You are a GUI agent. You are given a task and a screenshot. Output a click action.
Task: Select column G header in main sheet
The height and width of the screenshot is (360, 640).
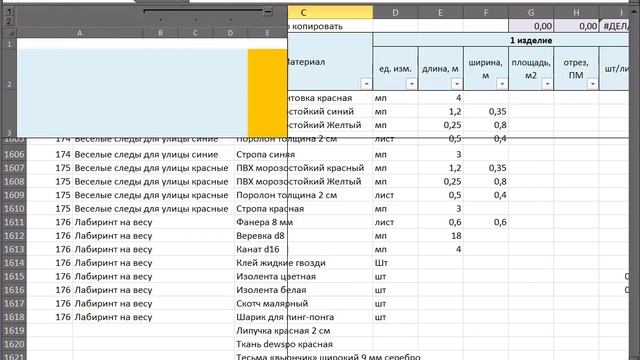pos(531,13)
